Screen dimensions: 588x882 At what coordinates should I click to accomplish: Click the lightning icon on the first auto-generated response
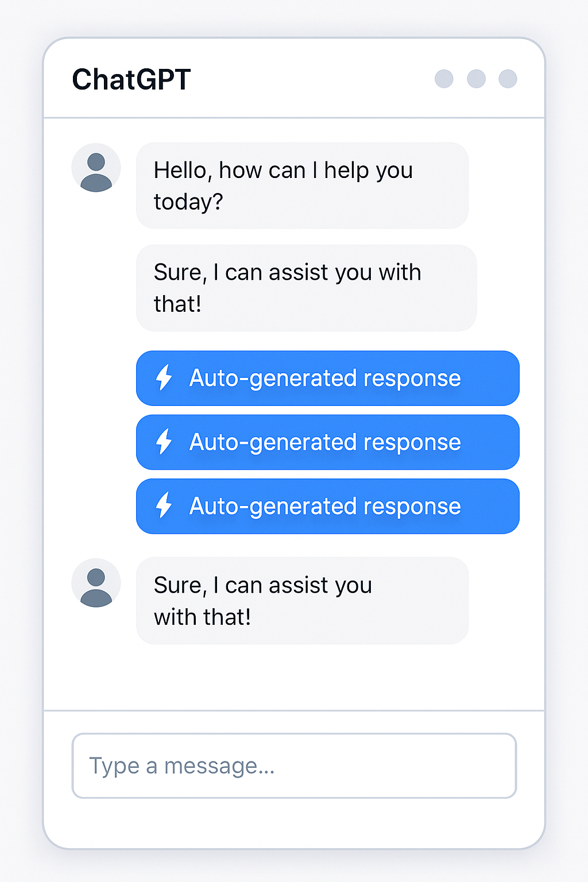[164, 378]
